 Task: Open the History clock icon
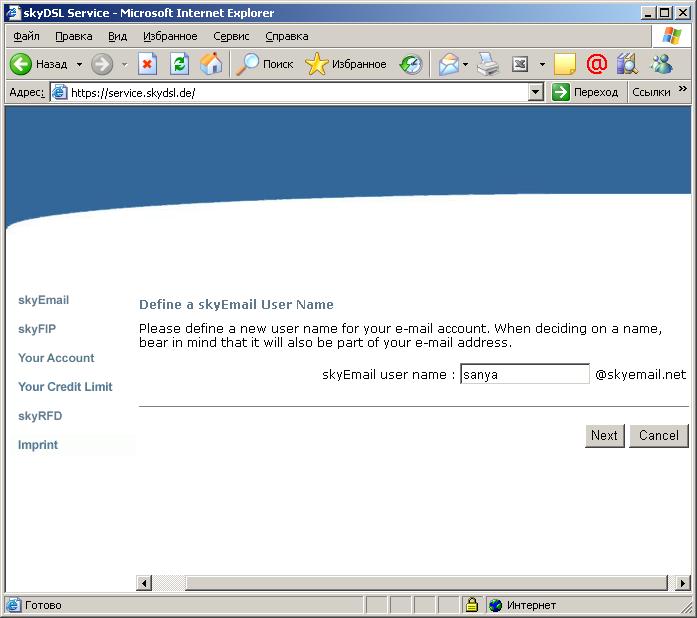tap(411, 64)
